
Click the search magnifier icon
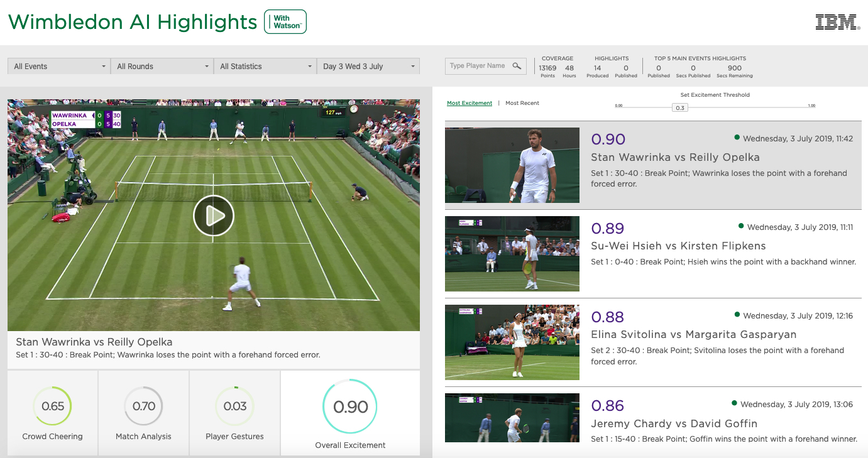(x=517, y=65)
